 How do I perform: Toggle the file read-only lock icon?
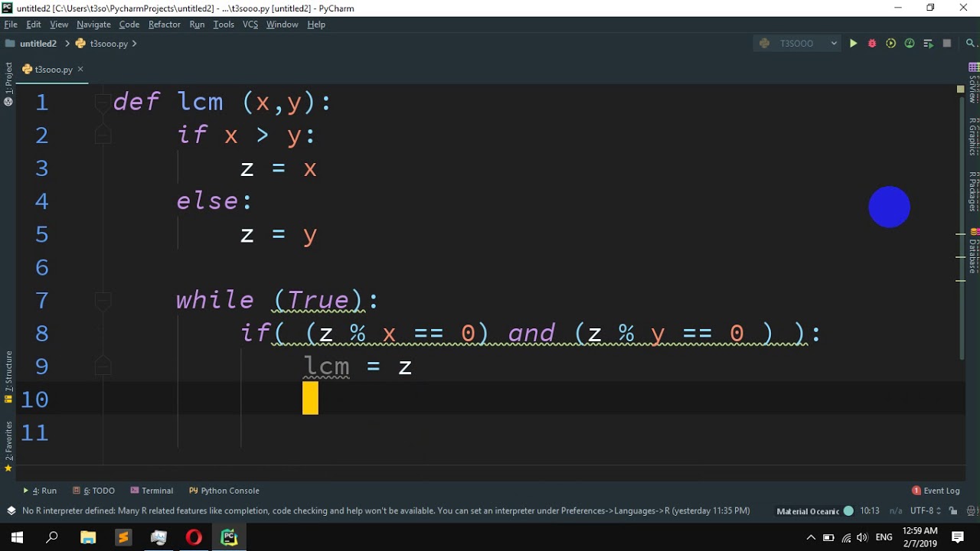point(953,510)
